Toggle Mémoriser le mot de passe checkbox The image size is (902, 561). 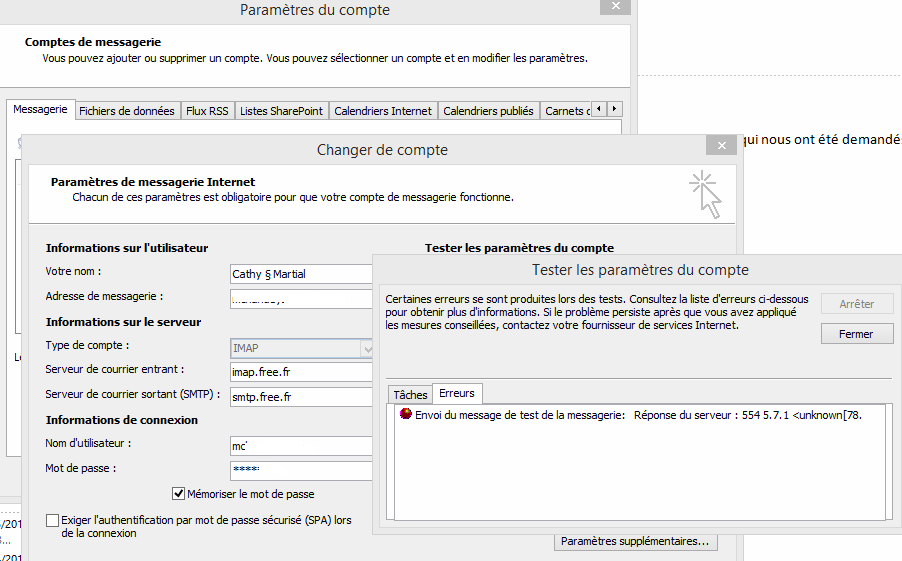pos(179,493)
